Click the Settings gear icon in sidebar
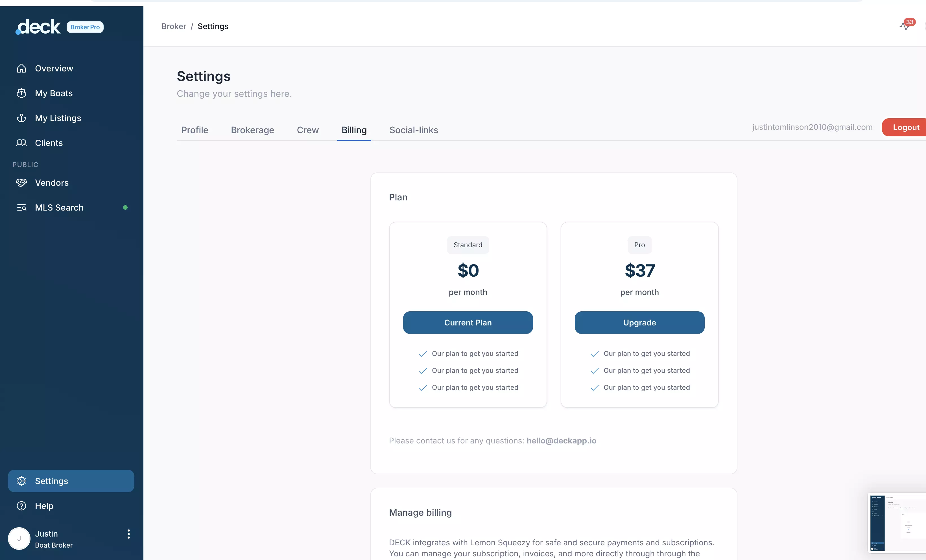Image resolution: width=926 pixels, height=560 pixels. [21, 481]
